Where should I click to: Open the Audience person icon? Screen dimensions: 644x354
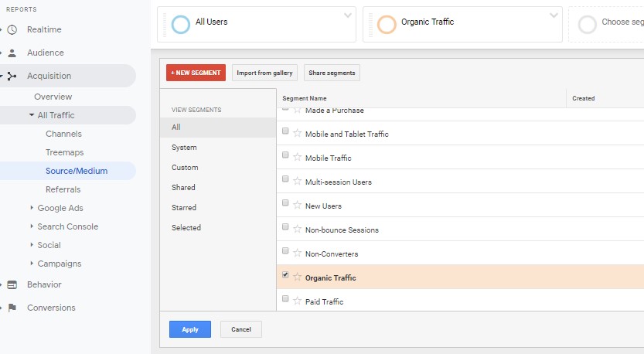pos(12,53)
